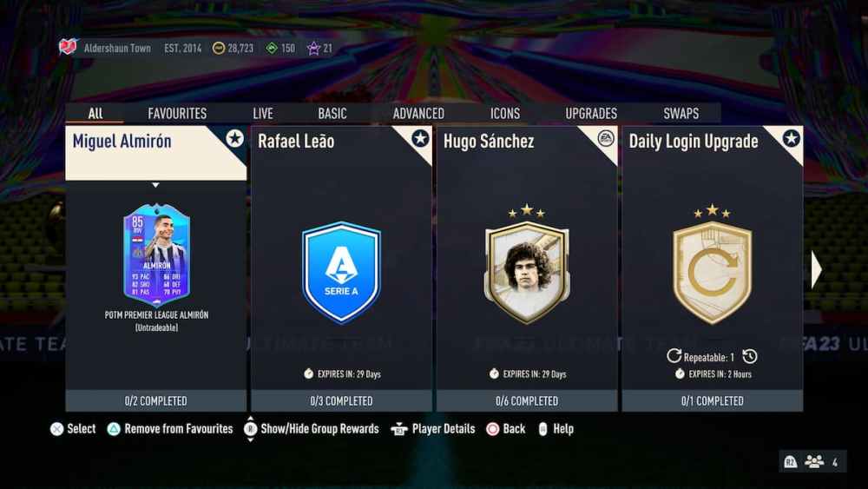Click Remove from Favourites prompt
This screenshot has width=868, height=489.
click(x=170, y=429)
